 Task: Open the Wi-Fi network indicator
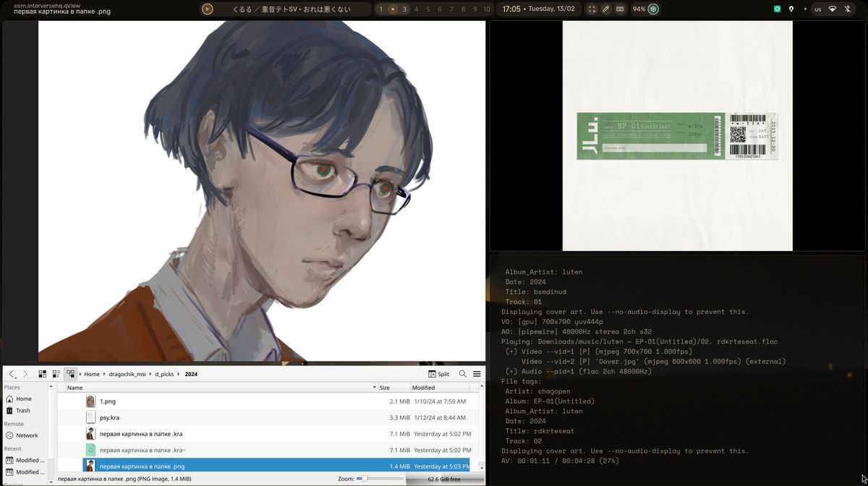(x=832, y=9)
